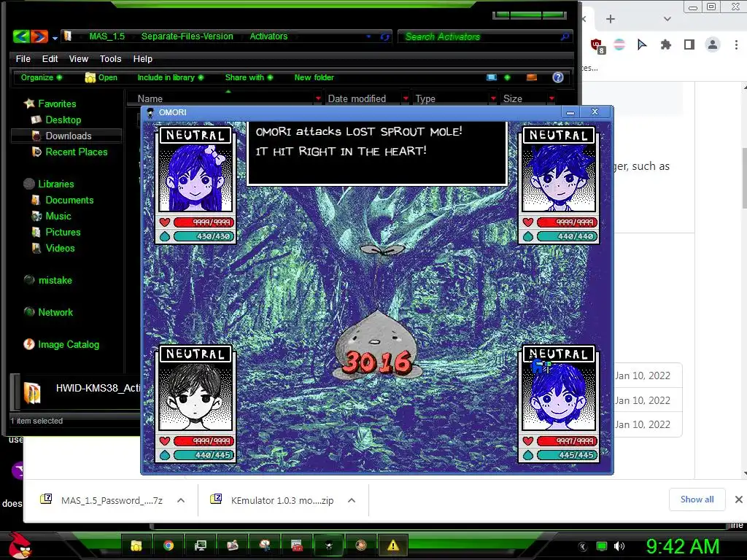Open Desktop in the Favorites list

(56, 120)
